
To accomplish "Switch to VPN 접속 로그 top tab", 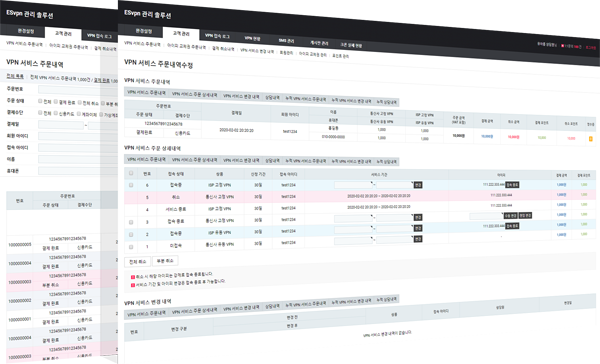I will pos(217,36).
